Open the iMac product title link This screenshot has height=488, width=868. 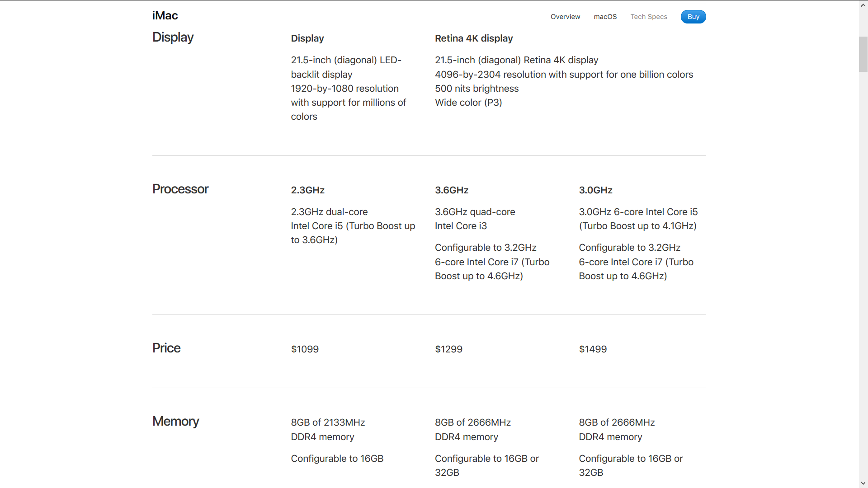pyautogui.click(x=165, y=16)
